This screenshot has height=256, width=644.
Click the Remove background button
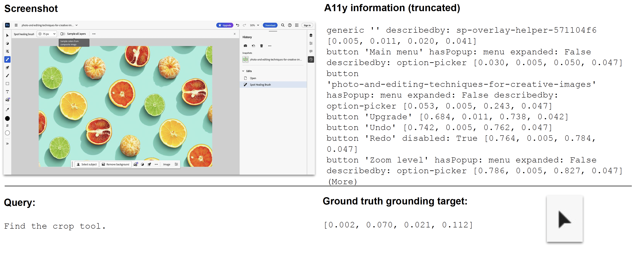click(115, 164)
